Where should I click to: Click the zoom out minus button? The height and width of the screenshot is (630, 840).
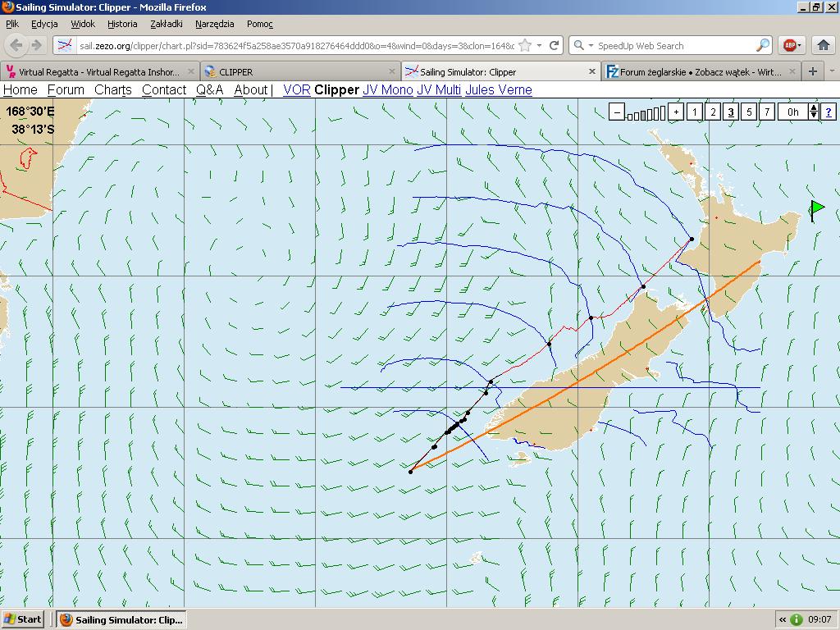pos(617,112)
